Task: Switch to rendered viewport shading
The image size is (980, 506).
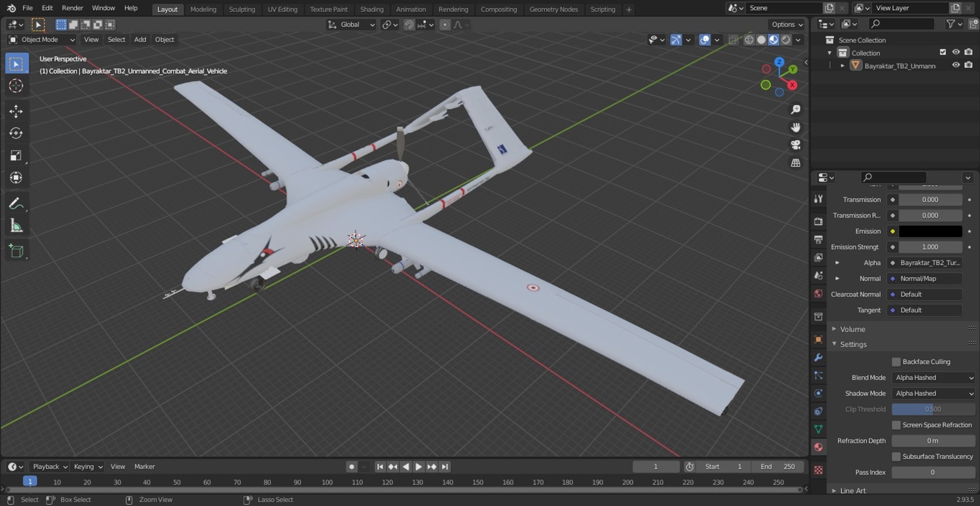Action: tap(786, 40)
